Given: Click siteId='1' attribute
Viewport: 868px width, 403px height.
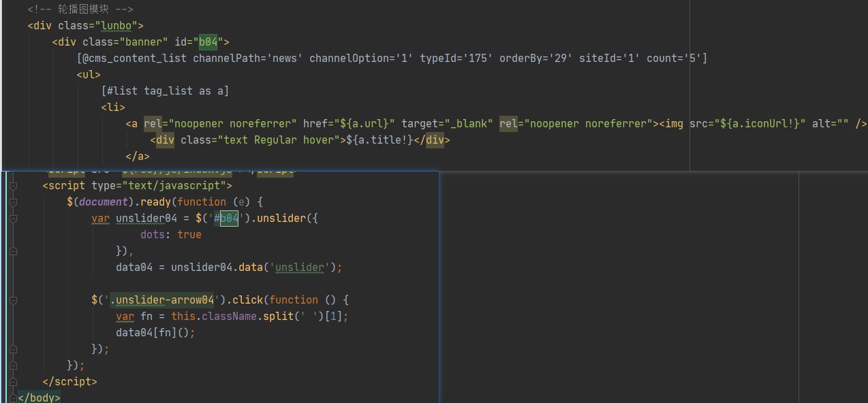Looking at the screenshot, I should pos(610,59).
